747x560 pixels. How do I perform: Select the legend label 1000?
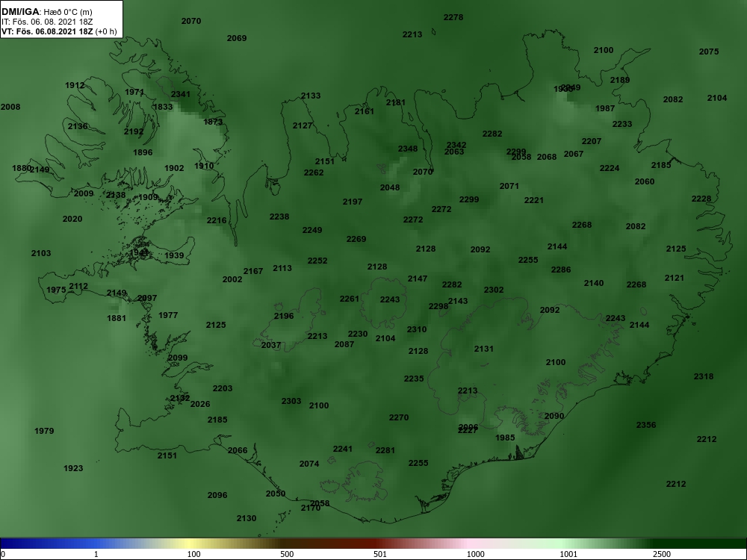point(475,554)
